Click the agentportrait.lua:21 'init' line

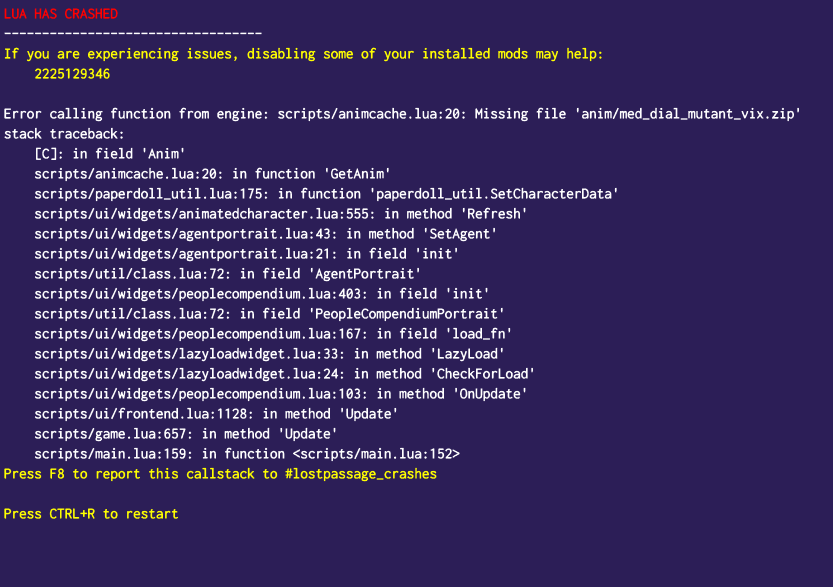click(x=246, y=254)
